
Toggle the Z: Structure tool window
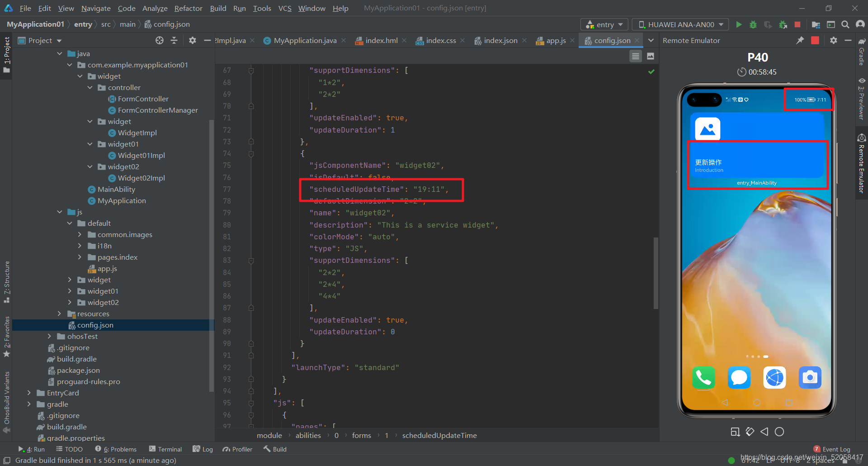click(x=6, y=281)
